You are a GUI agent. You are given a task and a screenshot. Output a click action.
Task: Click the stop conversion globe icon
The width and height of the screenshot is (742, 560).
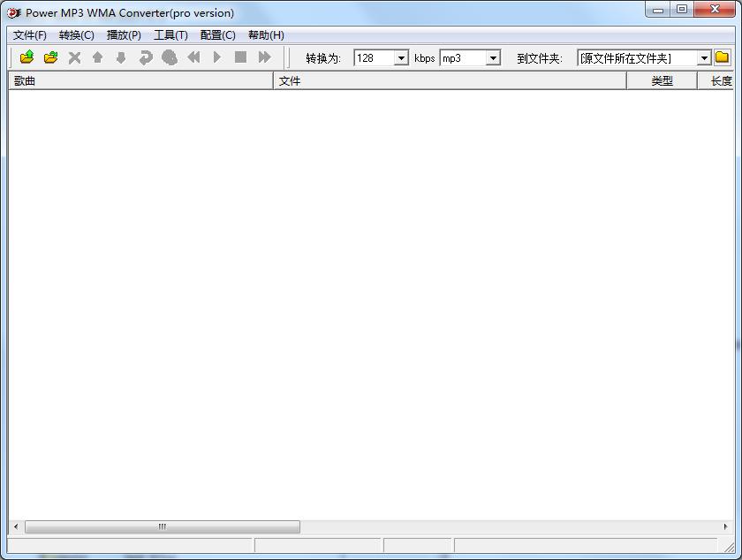click(x=170, y=58)
